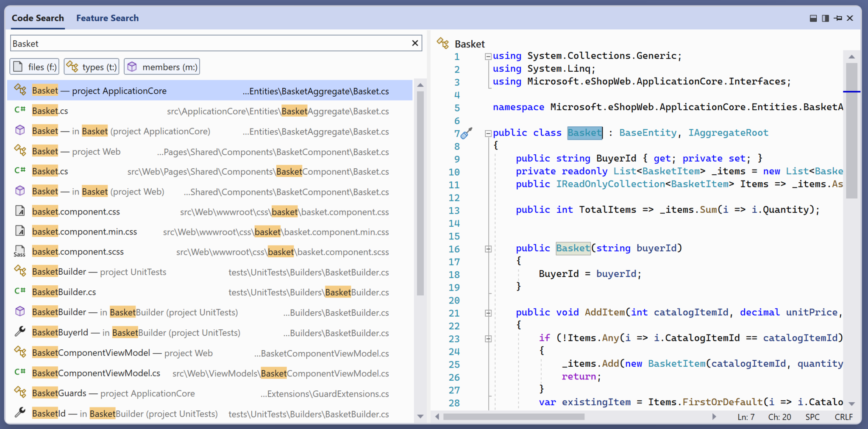Click the cube type icon next to Basket (project Web)
868x429 pixels.
[19, 191]
